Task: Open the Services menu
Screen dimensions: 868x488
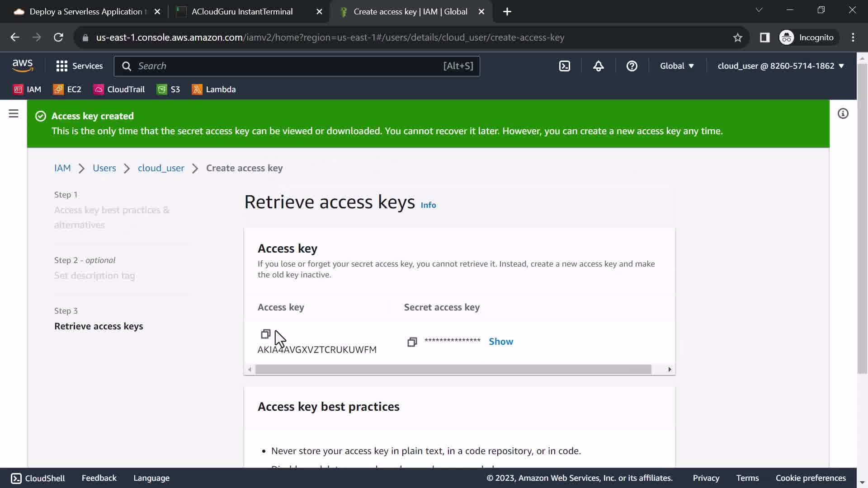Action: coord(80,66)
